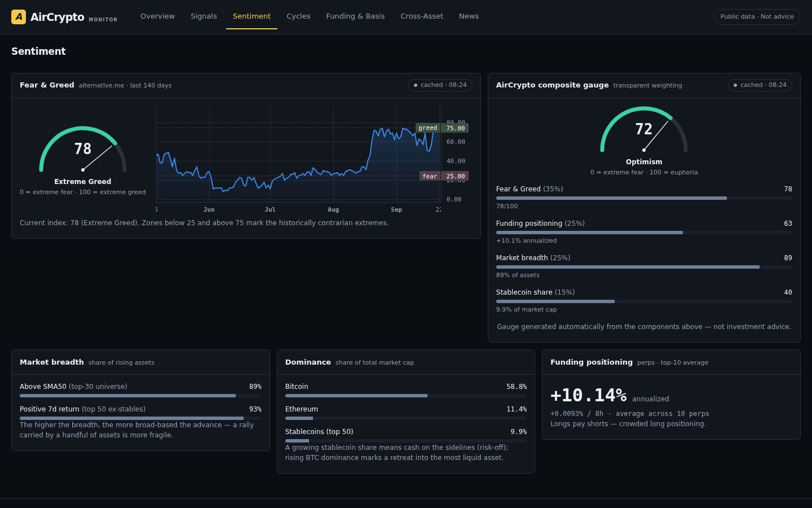Click the "fear 25.00" chart threshold label
This screenshot has width=812, height=508.
444,176
